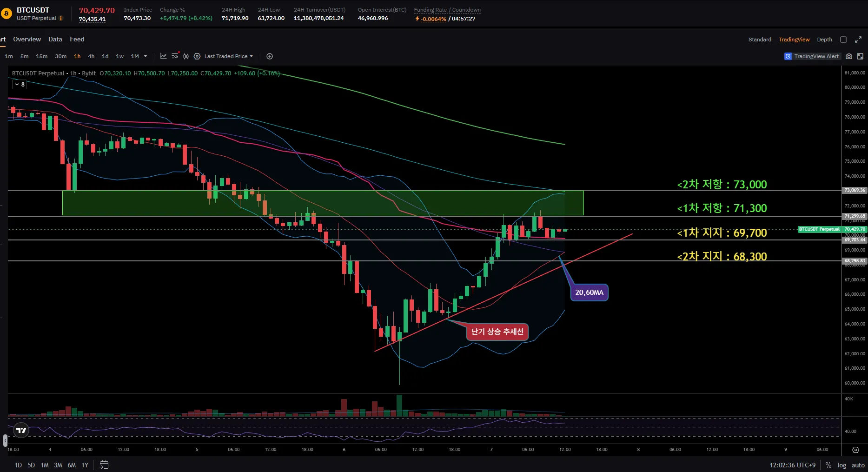Viewport: 868px width, 472px height.
Task: Tick the square checkbox beside Depth
Action: pyautogui.click(x=843, y=40)
